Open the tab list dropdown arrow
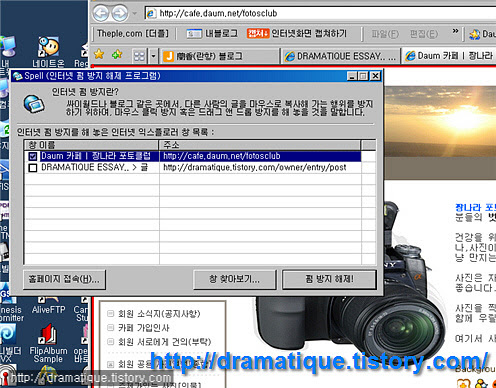The width and height of the screenshot is (496, 388). pyautogui.click(x=153, y=56)
